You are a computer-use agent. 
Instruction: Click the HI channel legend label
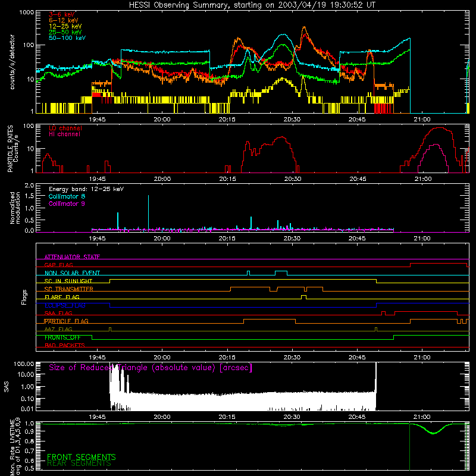64,134
